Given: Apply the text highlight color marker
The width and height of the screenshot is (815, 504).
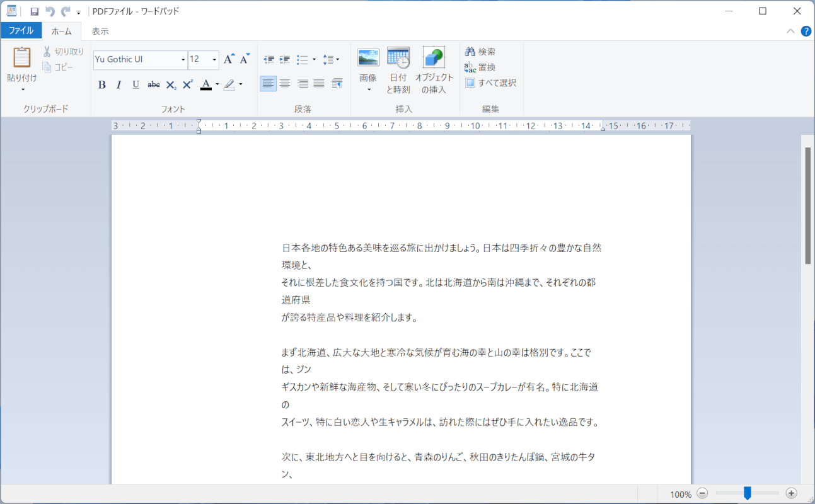Looking at the screenshot, I should 229,84.
